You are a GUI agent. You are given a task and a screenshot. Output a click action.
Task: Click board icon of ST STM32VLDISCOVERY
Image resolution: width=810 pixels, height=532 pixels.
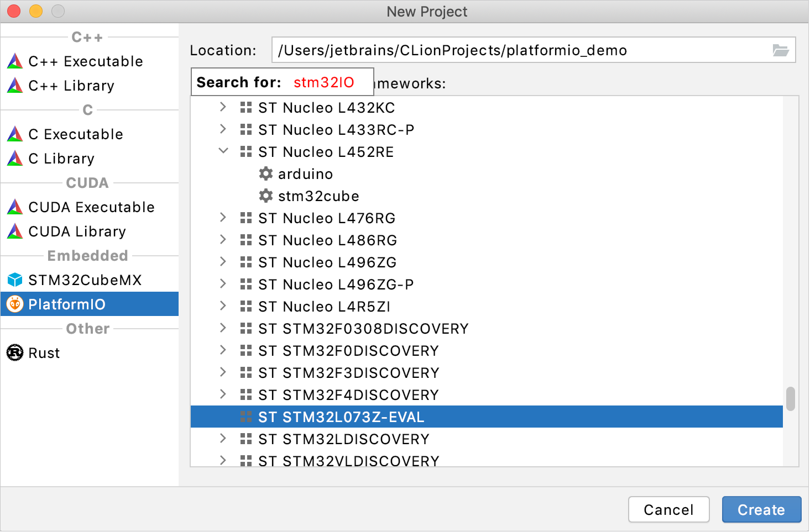246,461
